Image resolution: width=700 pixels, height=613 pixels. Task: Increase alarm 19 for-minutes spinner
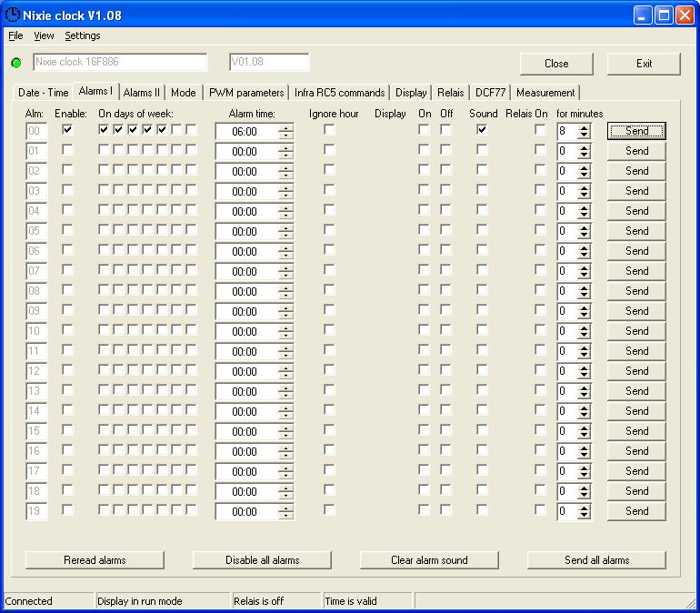tap(584, 508)
